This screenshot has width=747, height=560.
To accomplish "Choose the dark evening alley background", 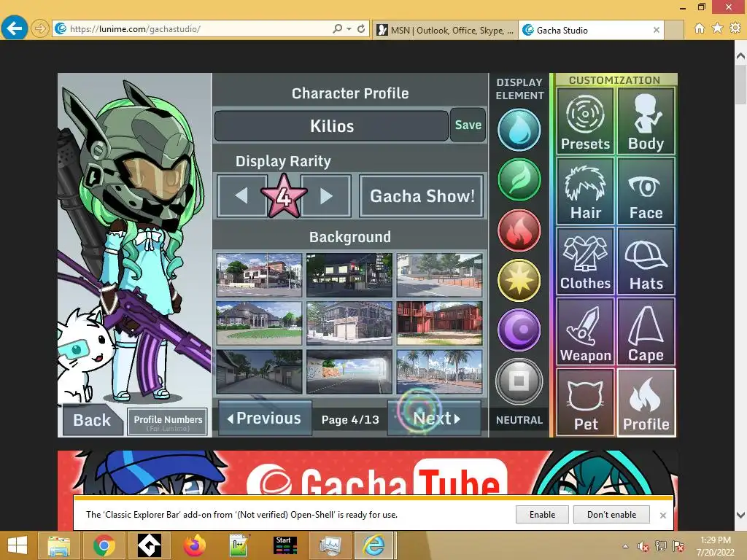I will (x=259, y=371).
